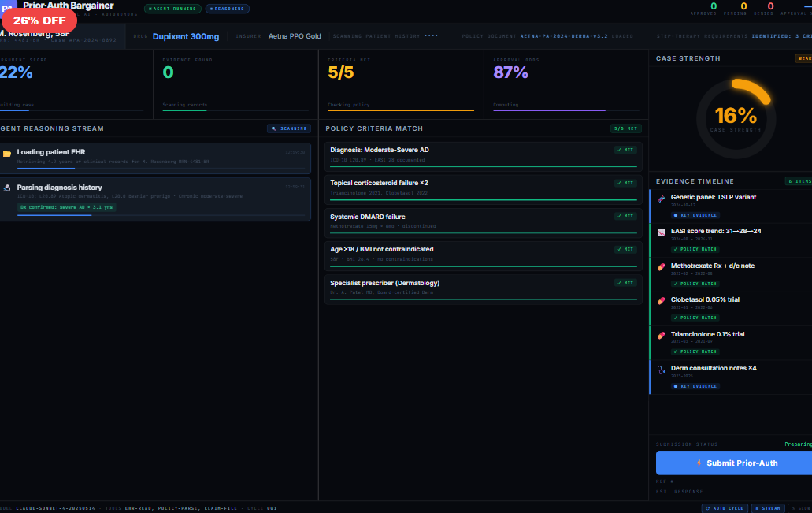Image resolution: width=812 pixels, height=513 pixels.
Task: Click the 16% case strength gauge
Action: [736, 117]
